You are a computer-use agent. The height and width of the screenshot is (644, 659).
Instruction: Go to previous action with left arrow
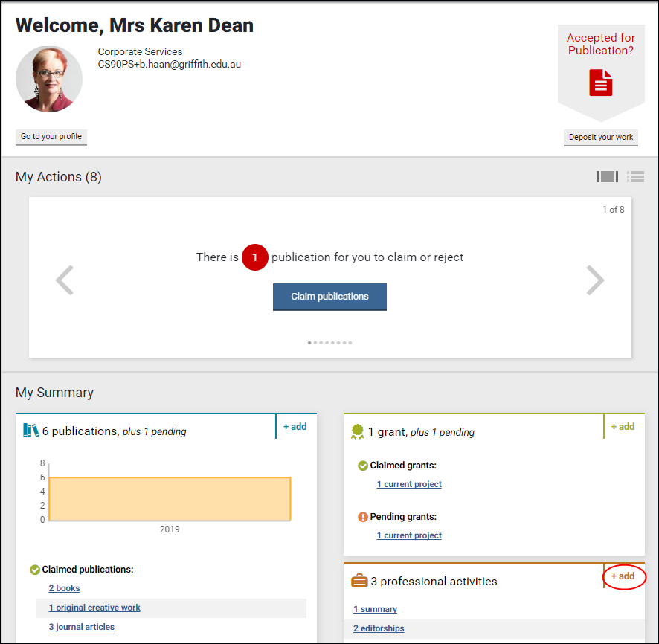[65, 280]
